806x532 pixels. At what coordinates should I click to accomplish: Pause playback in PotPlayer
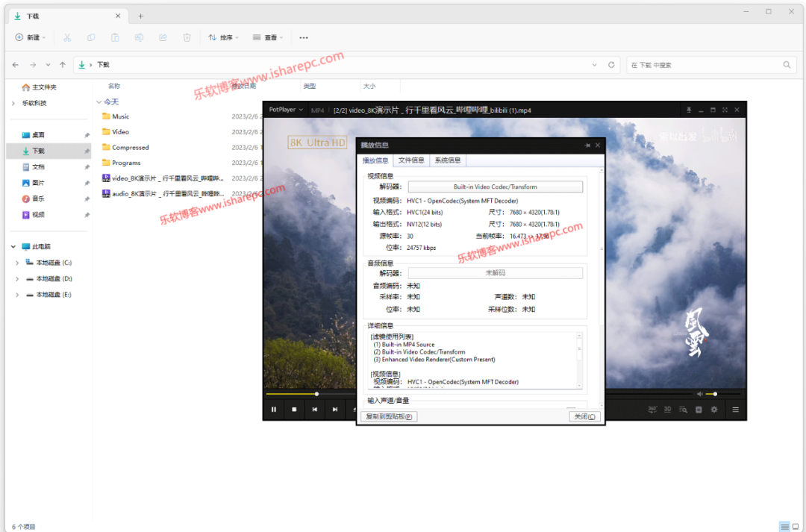point(273,410)
